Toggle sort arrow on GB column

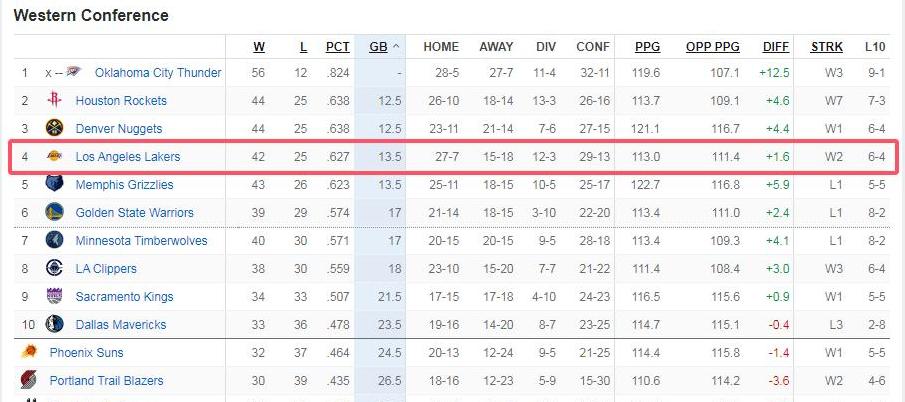[396, 47]
